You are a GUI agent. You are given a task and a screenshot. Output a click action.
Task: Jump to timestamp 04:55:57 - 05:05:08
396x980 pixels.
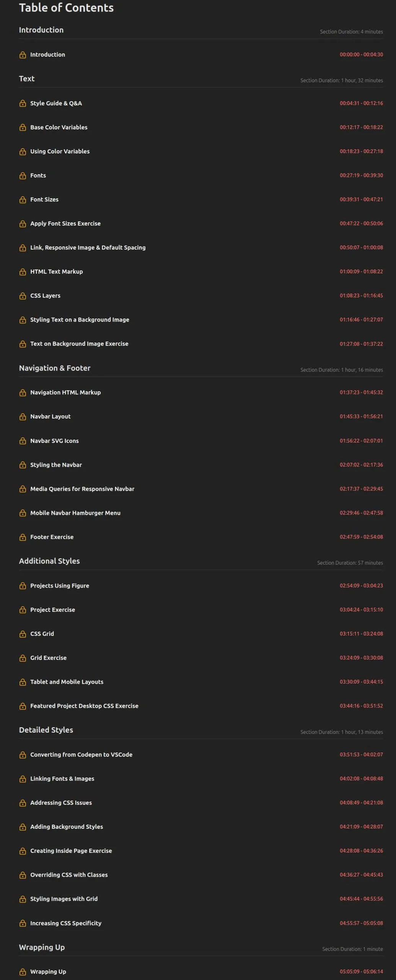click(361, 923)
